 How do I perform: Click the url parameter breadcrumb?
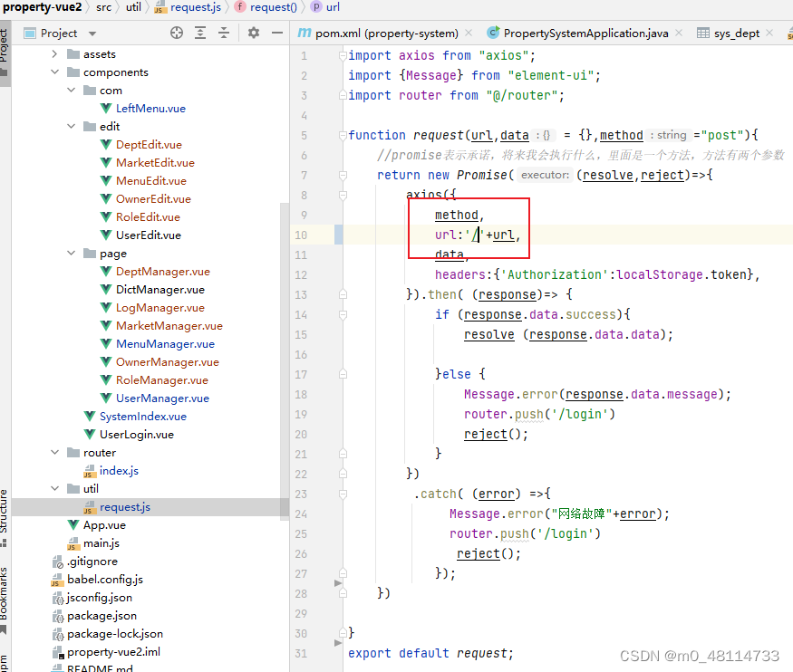coord(333,7)
